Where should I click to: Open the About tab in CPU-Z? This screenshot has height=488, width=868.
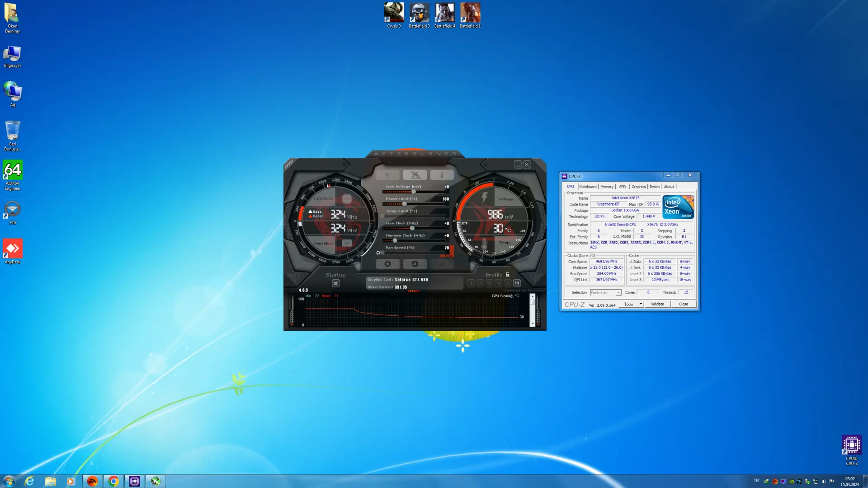(669, 187)
